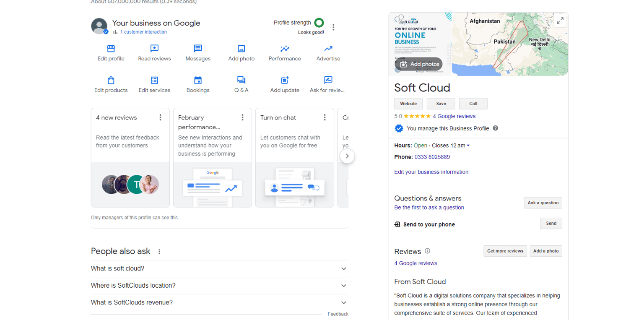Select the Add update post icon

point(285,80)
